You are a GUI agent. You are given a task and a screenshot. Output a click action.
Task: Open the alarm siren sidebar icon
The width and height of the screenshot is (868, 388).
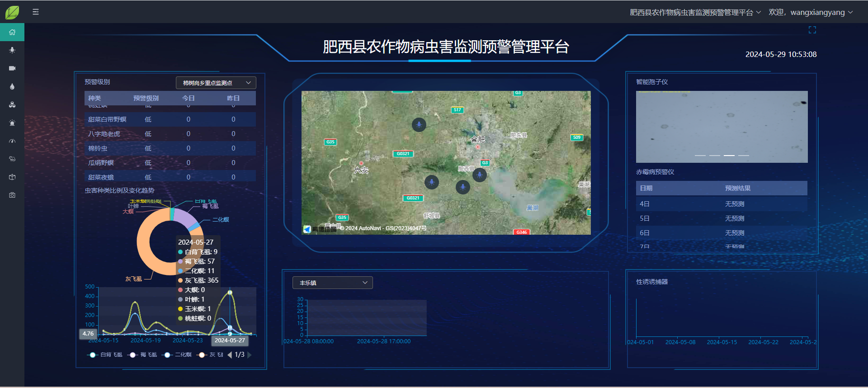[x=12, y=123]
